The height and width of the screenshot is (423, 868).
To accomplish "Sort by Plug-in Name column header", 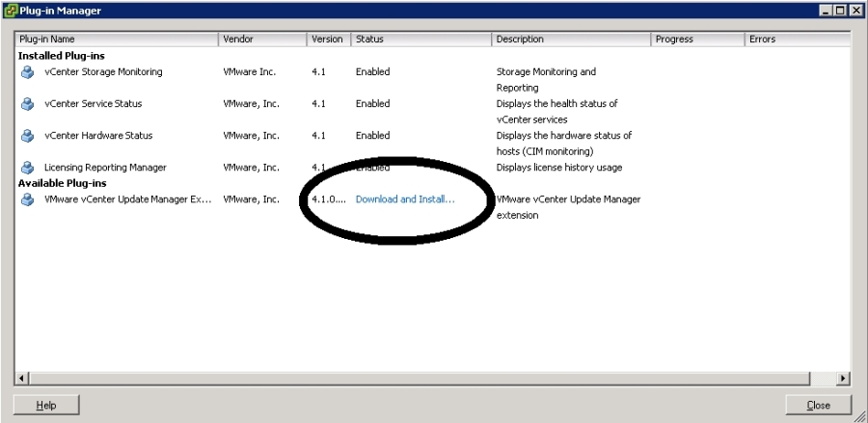I will coord(117,40).
